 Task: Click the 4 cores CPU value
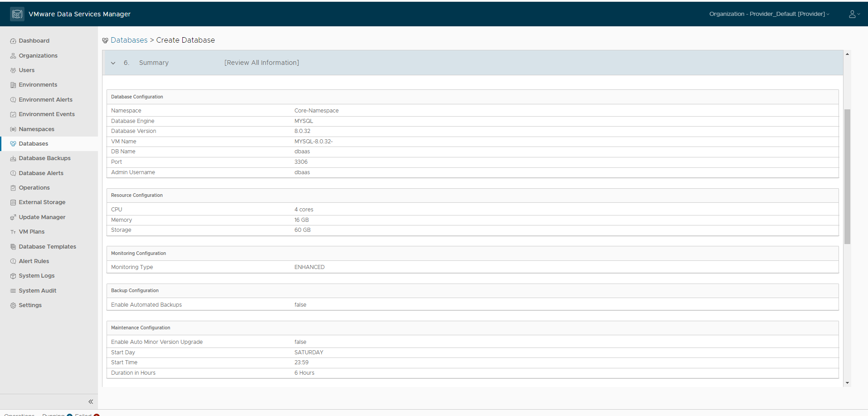tap(304, 210)
